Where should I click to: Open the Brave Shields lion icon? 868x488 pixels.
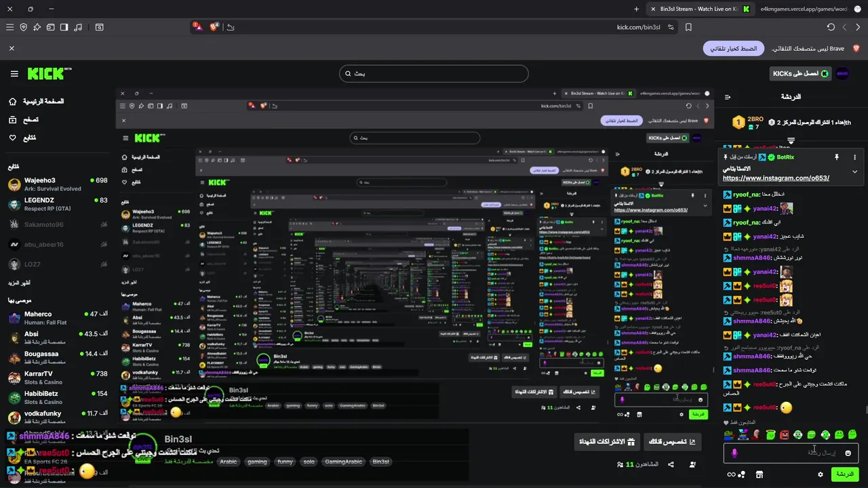[x=215, y=26]
